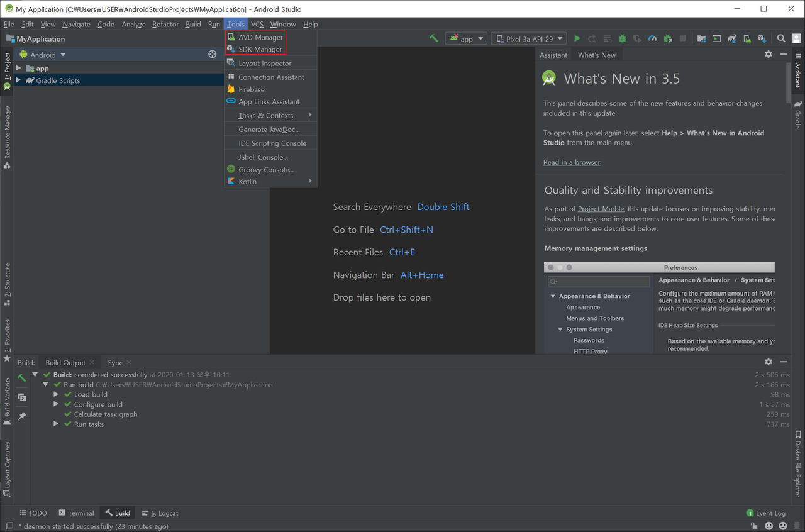
Task: Open the app run configuration dropdown
Action: click(466, 38)
